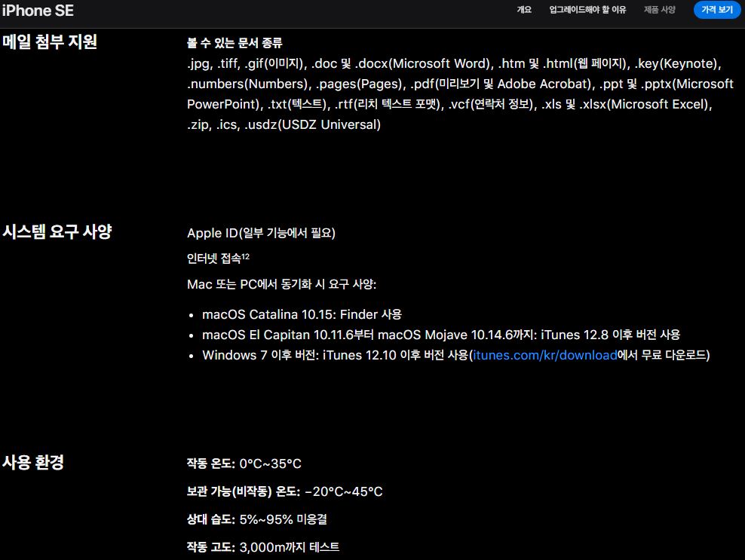Click the blue 가격 보기 button
This screenshot has height=560, width=745.
coord(717,10)
